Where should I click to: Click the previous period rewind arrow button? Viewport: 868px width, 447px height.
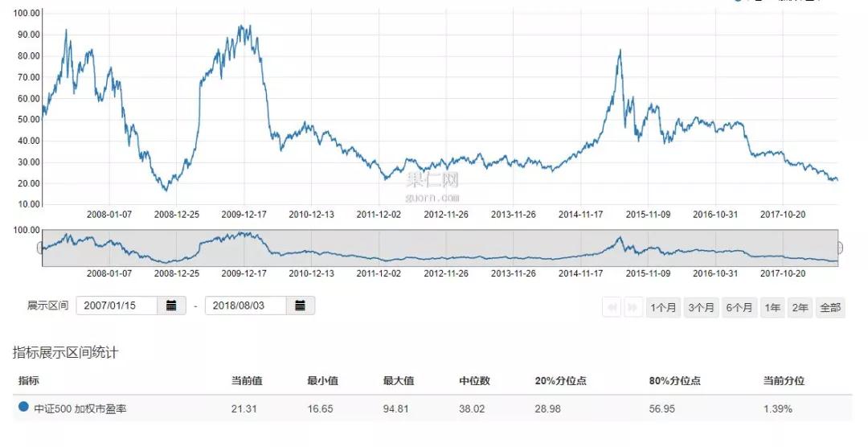point(612,307)
